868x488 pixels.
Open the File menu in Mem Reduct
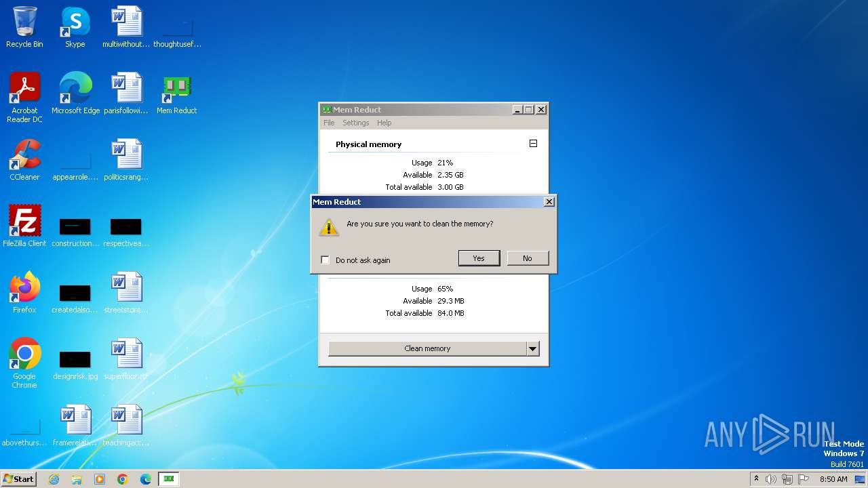click(x=329, y=123)
